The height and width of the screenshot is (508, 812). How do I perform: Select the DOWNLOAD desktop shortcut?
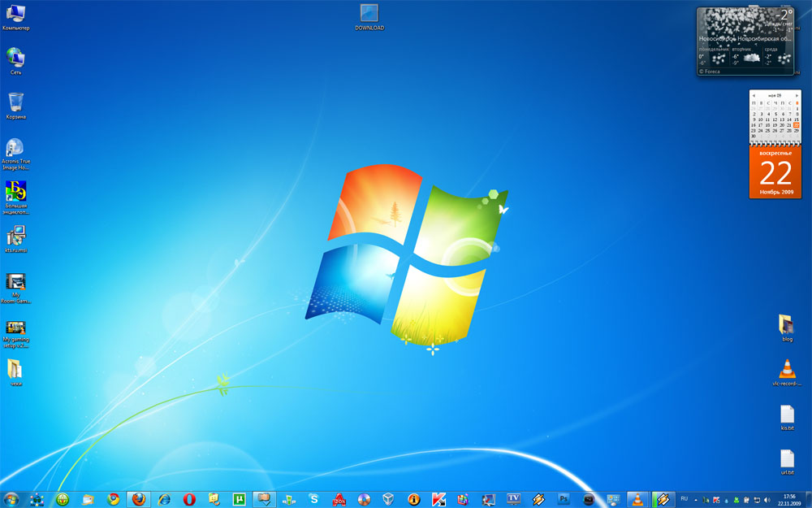point(369,15)
